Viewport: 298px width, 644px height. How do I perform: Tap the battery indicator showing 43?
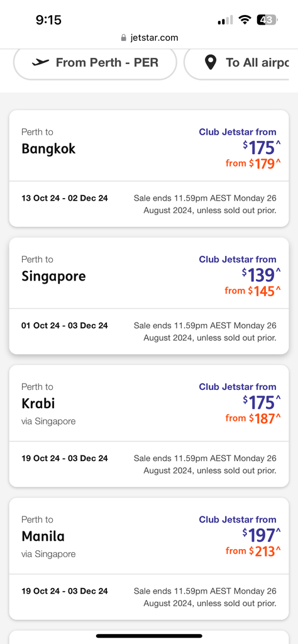tap(267, 19)
